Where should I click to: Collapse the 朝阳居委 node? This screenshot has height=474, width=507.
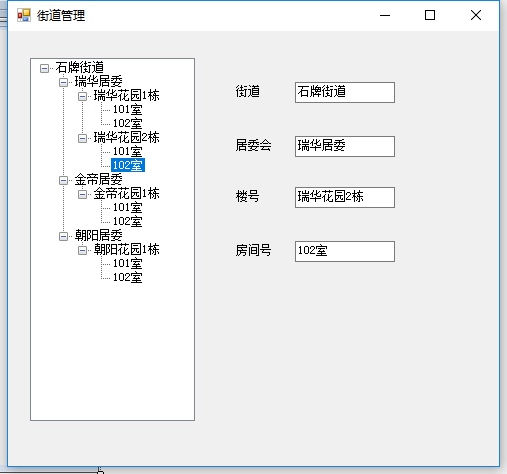[x=63, y=236]
